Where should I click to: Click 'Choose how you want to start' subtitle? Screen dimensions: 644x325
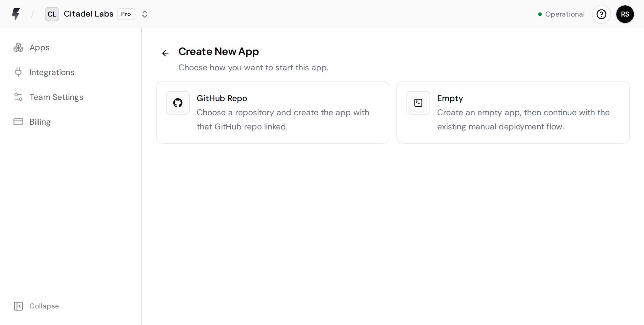(253, 68)
